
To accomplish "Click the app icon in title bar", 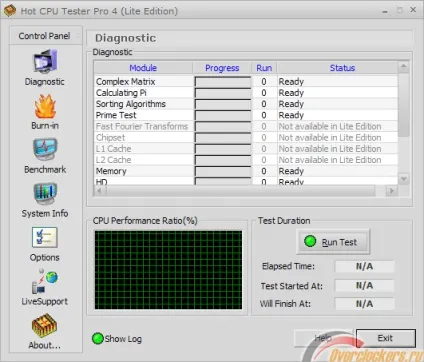I will (x=10, y=11).
